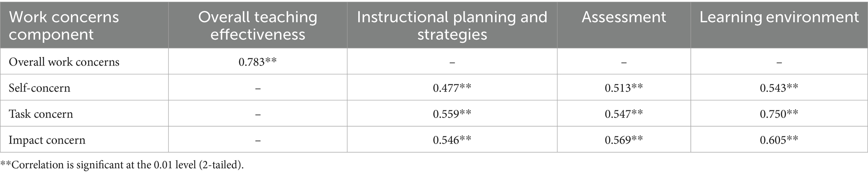Click the 0.546** Impact concern value
The width and height of the screenshot is (868, 175).
click(x=452, y=140)
